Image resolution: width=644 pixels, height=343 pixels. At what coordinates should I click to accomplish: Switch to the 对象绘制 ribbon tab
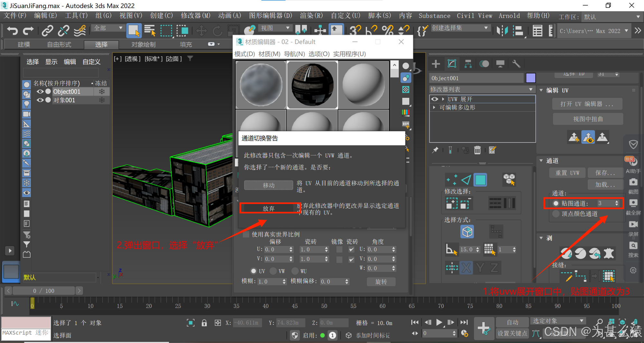pyautogui.click(x=143, y=44)
